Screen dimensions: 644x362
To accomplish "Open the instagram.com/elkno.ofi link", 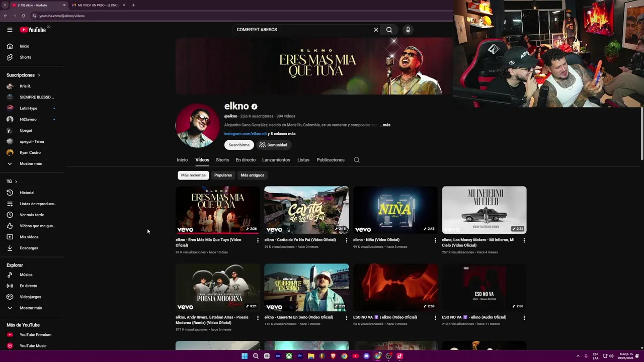I will click(x=246, y=134).
